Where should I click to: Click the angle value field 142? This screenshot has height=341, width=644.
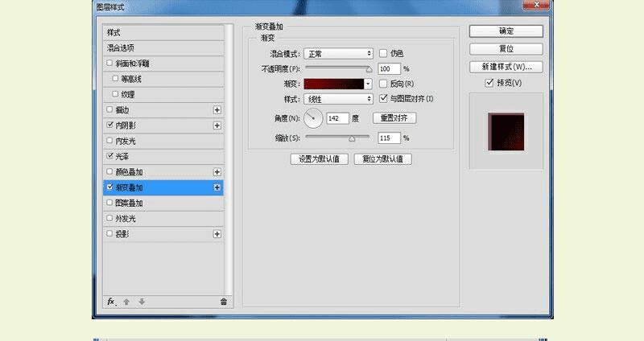(x=337, y=118)
